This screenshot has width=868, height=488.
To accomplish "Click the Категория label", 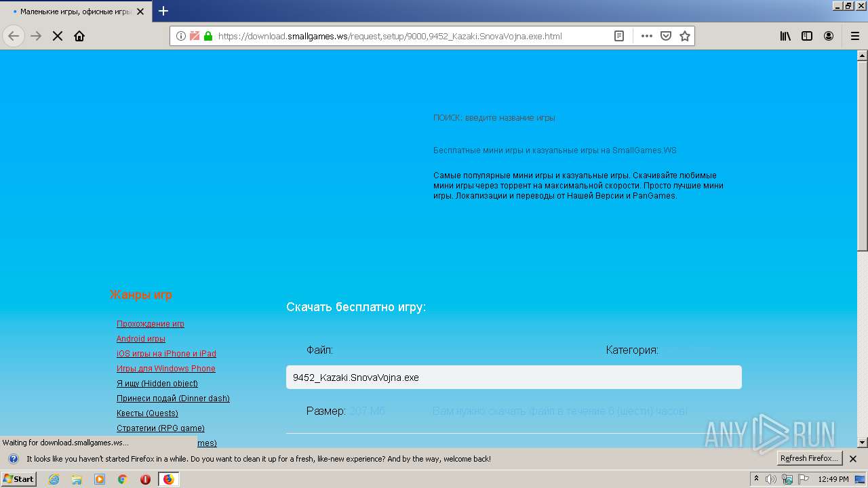I will point(632,350).
